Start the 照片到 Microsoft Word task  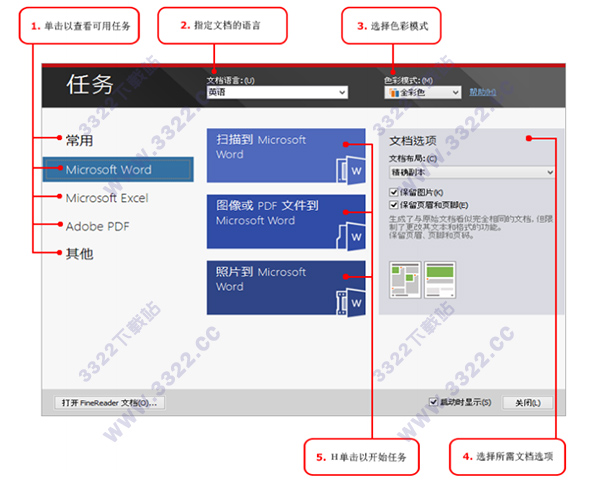286,288
